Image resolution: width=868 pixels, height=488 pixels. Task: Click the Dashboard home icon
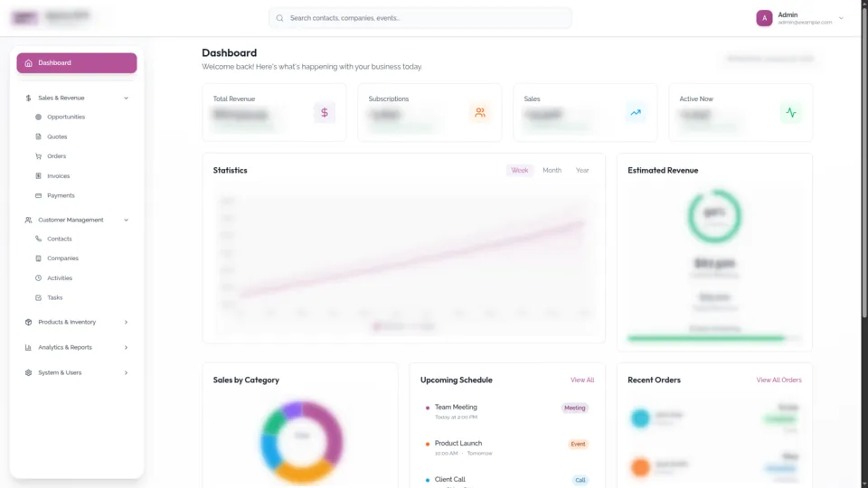point(28,63)
